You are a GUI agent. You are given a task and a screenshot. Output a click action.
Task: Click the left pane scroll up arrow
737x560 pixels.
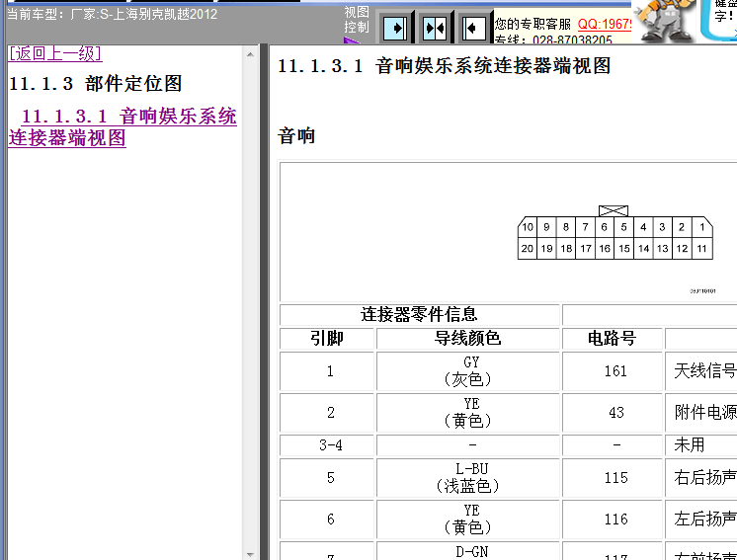click(x=250, y=54)
